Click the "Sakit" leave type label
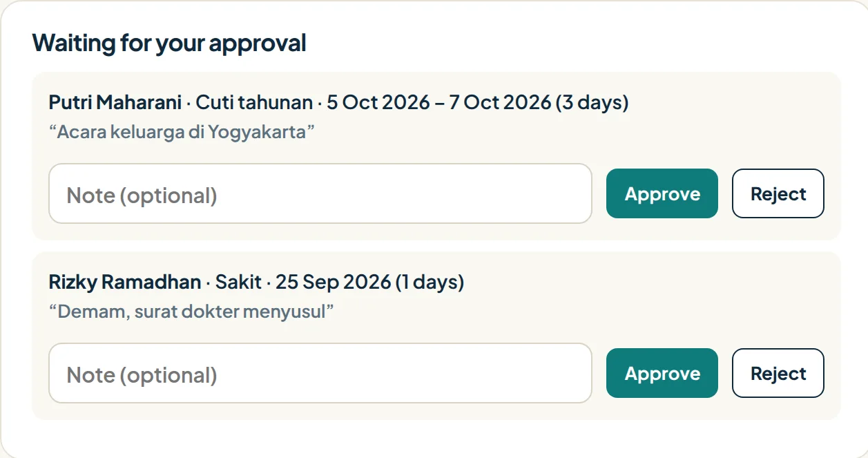This screenshot has width=868, height=458. (238, 282)
